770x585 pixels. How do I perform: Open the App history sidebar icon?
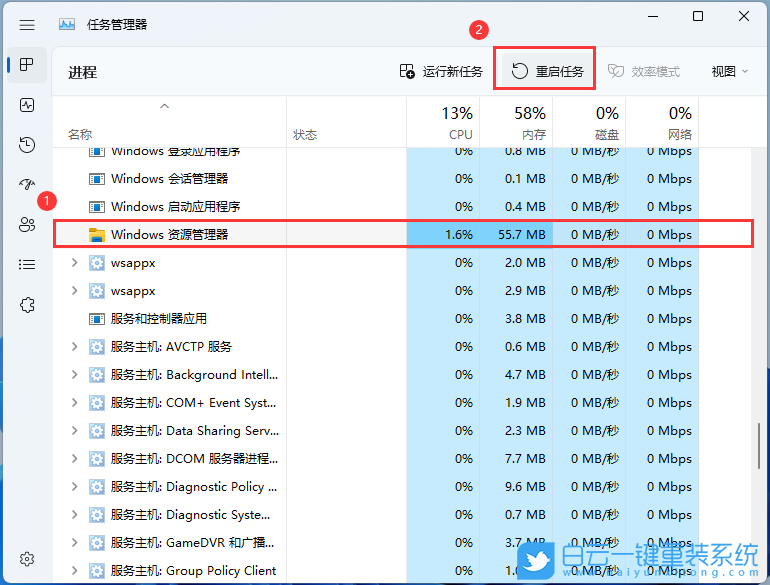point(27,145)
